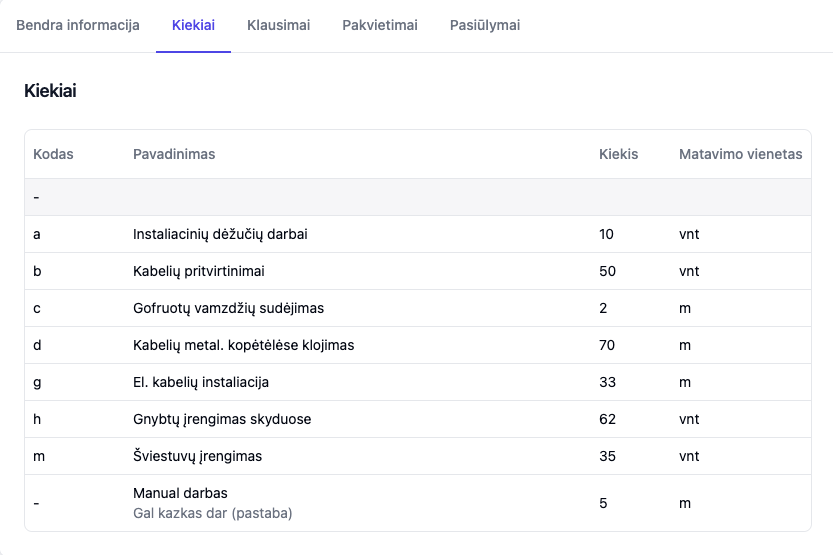Go to the Pasiūlymai tab
Viewport: 833px width, 555px height.
pyautogui.click(x=485, y=25)
